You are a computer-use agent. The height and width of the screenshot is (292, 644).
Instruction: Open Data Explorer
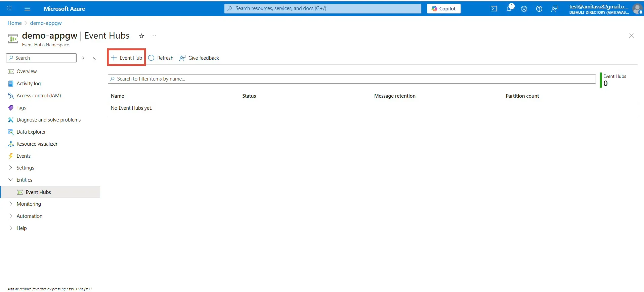coord(31,132)
